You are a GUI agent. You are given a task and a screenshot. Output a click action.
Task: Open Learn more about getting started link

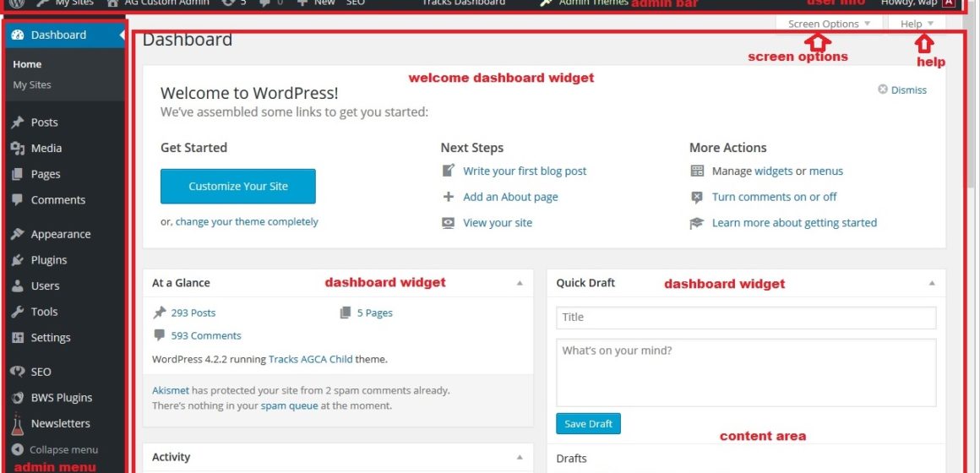(x=794, y=223)
